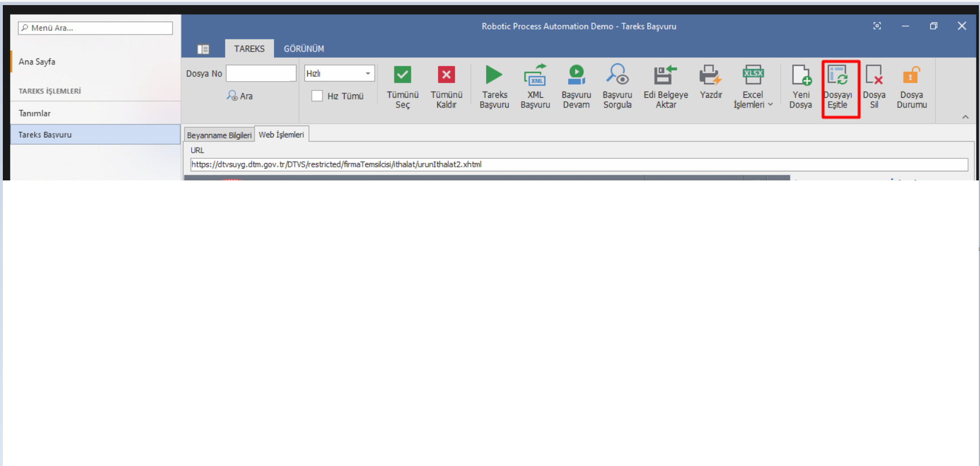Toggle the Hız Tümü checkbox
980x466 pixels.
[x=317, y=96]
